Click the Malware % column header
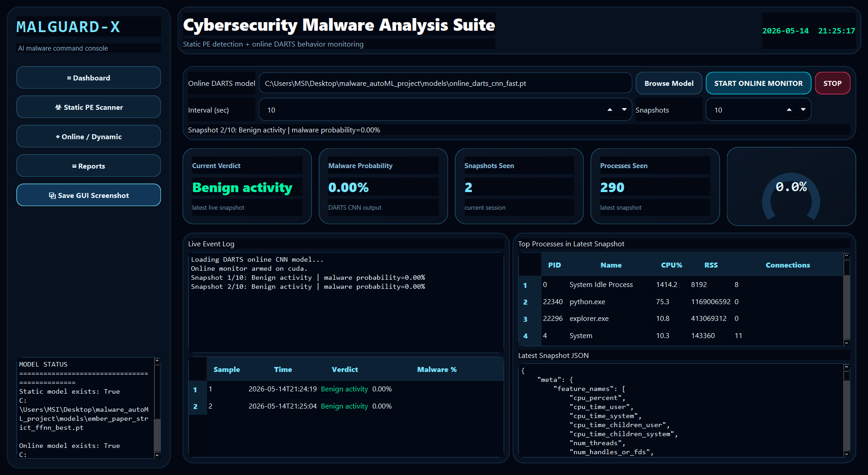868x475 pixels. pyautogui.click(x=437, y=370)
